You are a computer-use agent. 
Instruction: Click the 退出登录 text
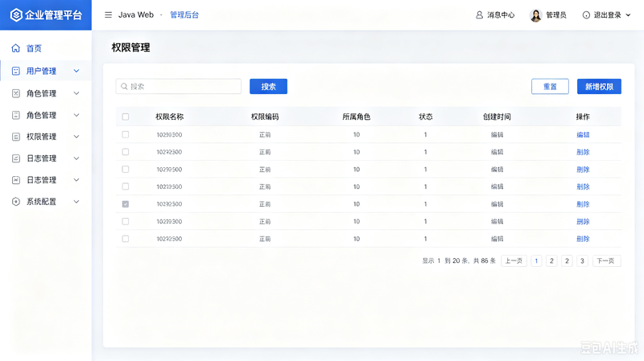pos(608,15)
